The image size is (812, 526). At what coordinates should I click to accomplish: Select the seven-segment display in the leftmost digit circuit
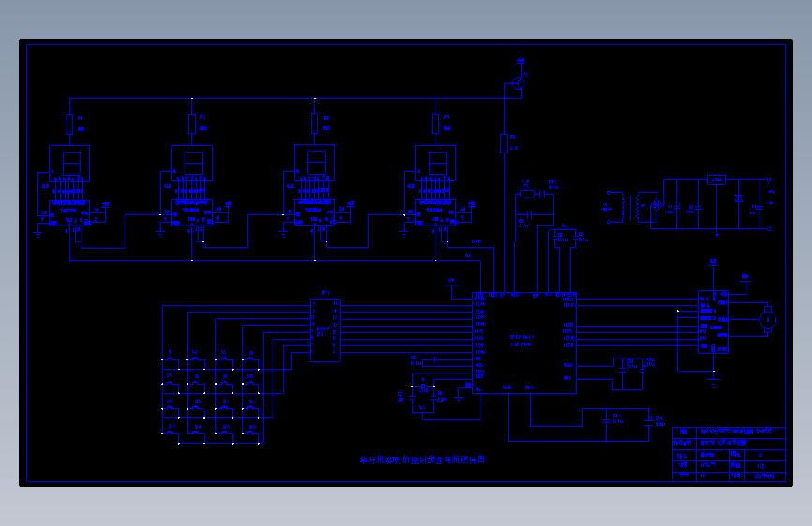(x=69, y=163)
